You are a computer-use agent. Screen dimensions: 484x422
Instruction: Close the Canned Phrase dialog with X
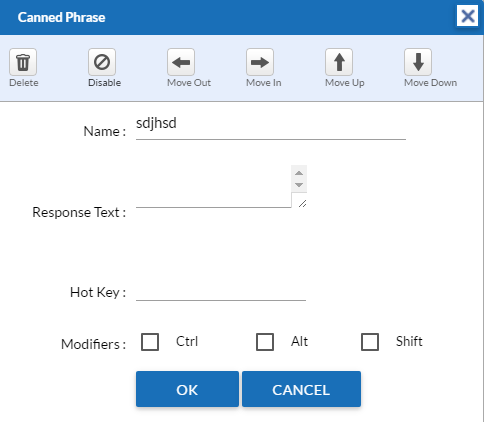tap(467, 16)
